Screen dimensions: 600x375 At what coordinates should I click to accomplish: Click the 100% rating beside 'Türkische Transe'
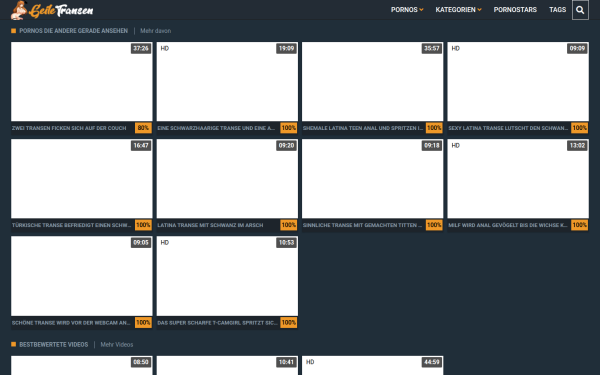(x=143, y=225)
